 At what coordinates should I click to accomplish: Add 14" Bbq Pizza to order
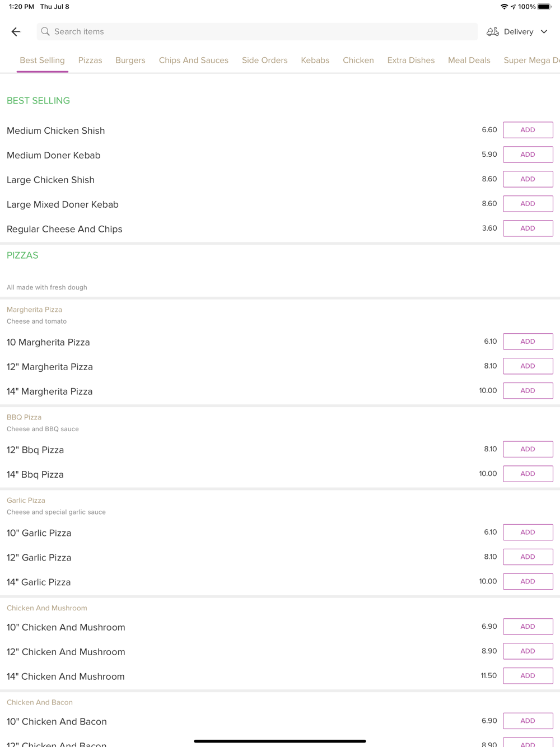(528, 474)
